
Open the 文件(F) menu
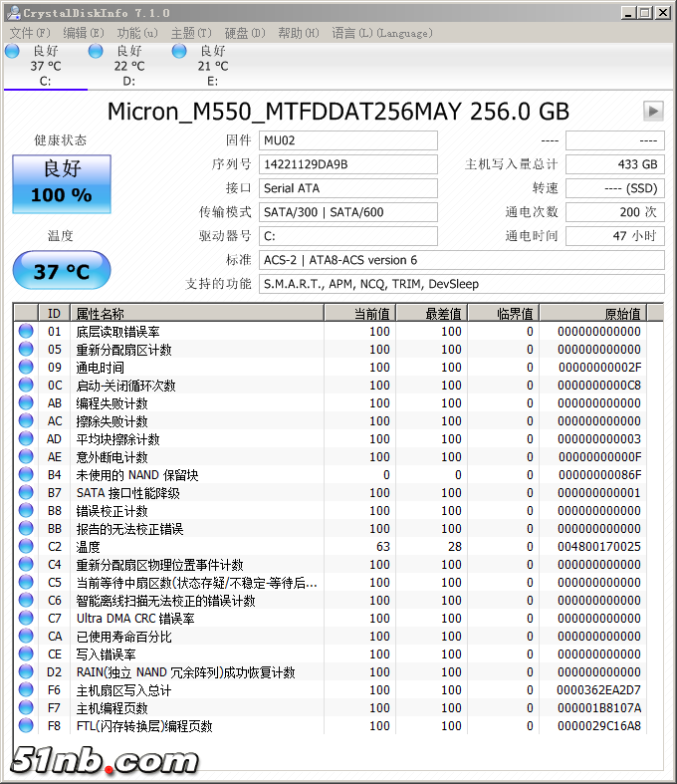[30, 33]
